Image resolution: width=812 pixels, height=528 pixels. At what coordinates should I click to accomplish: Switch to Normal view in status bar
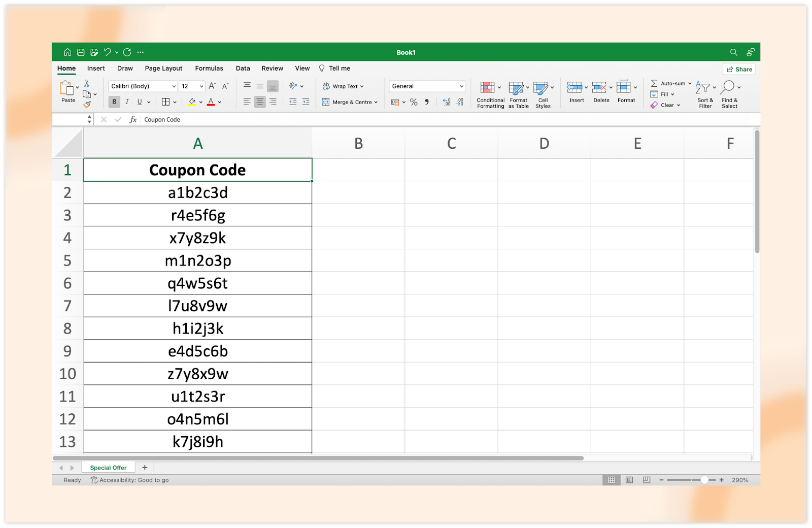click(612, 480)
